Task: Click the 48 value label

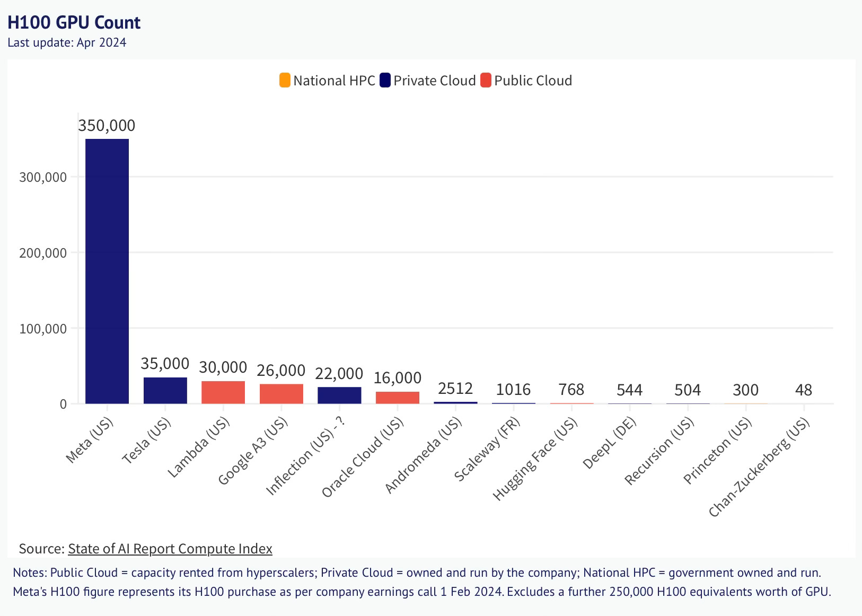Action: click(804, 390)
